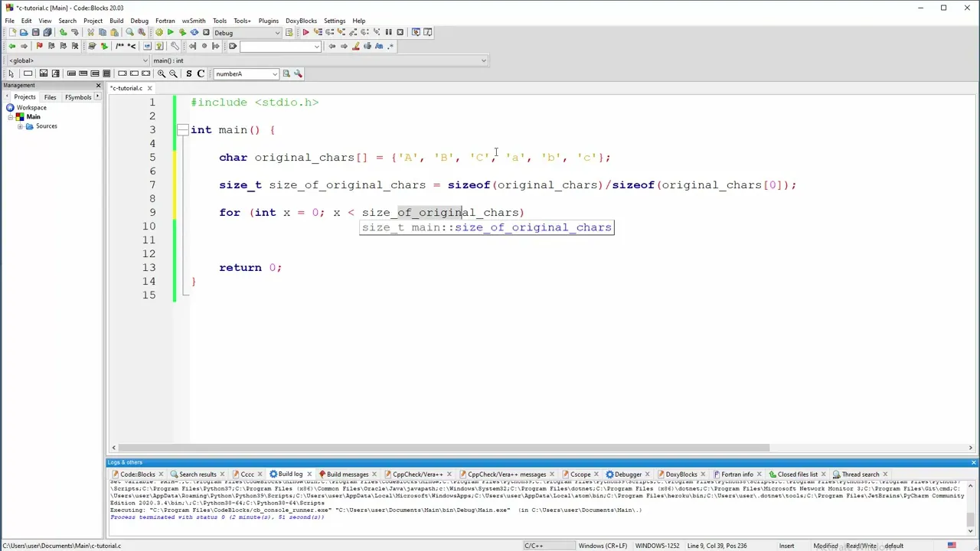Open the File menu

coord(10,21)
